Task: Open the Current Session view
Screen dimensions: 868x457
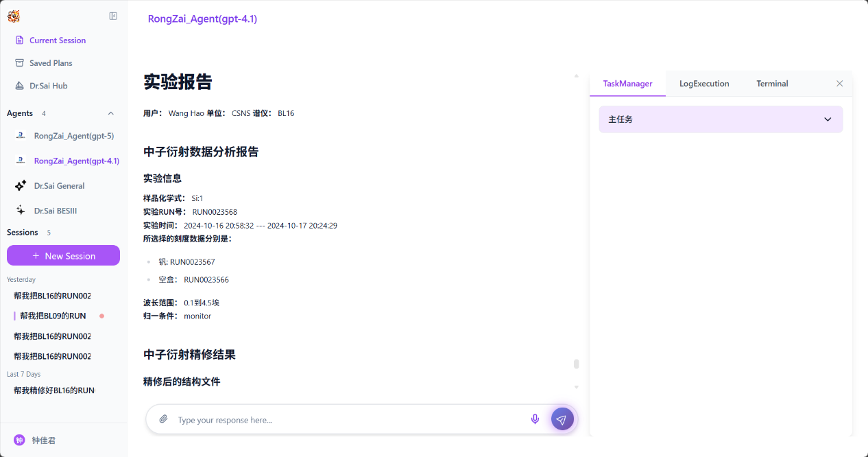Action: (x=57, y=40)
